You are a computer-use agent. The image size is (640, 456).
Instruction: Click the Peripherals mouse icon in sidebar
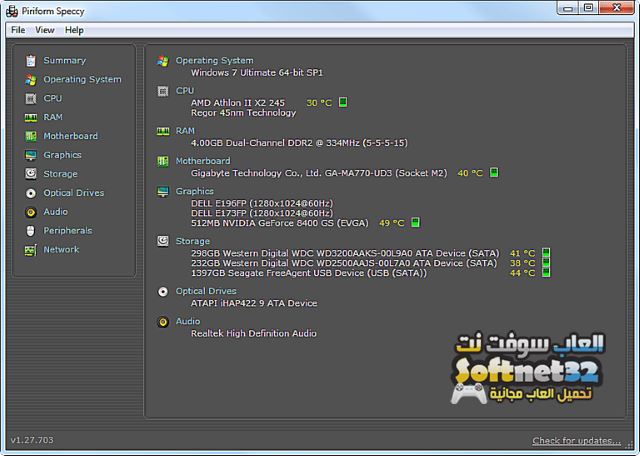pos(31,231)
